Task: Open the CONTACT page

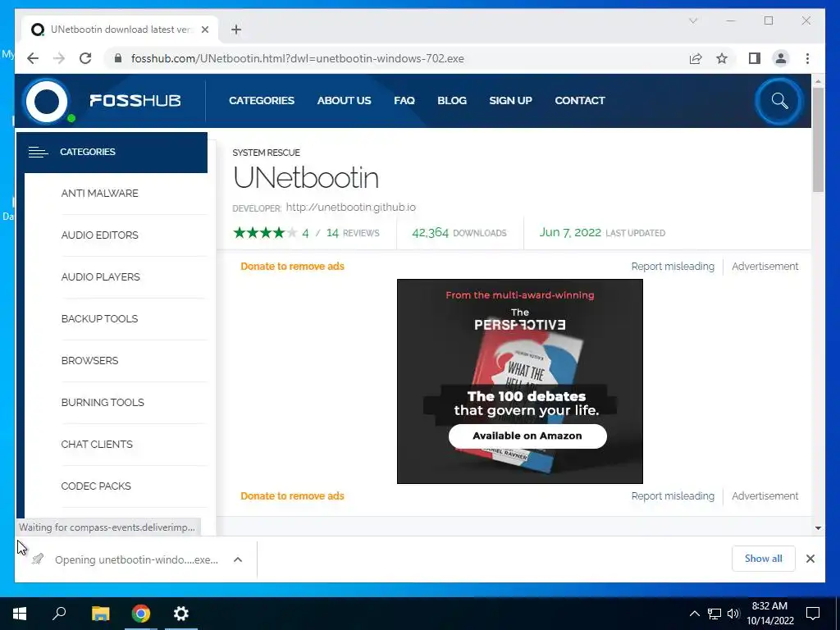Action: pos(580,101)
